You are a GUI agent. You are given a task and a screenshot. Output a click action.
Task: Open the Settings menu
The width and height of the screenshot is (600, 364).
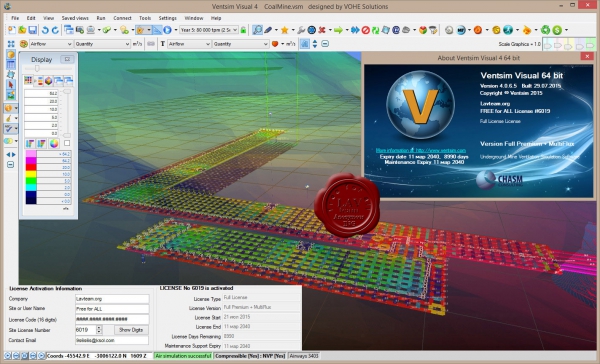(x=168, y=18)
